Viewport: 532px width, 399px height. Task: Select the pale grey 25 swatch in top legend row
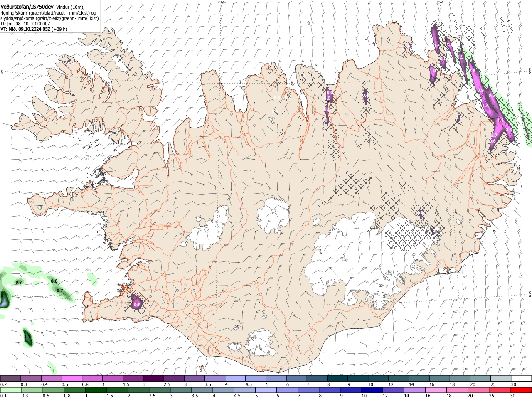[x=501, y=379]
